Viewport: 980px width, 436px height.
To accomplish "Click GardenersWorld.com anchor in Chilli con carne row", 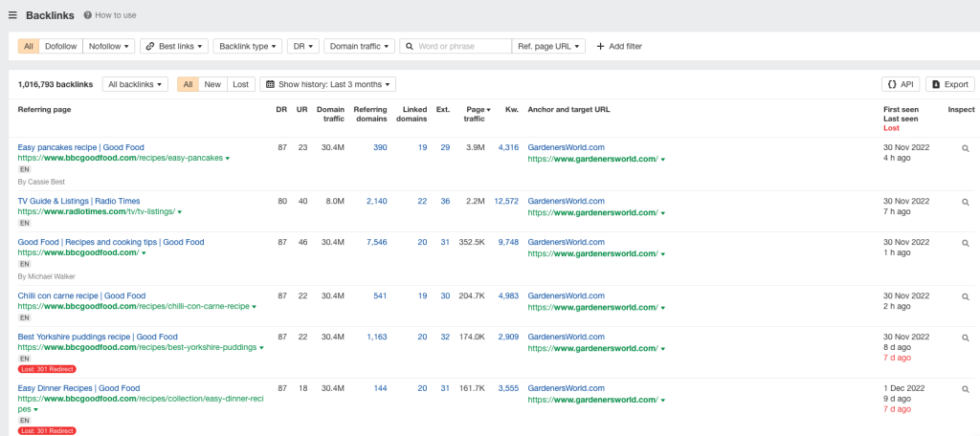I will (x=567, y=296).
